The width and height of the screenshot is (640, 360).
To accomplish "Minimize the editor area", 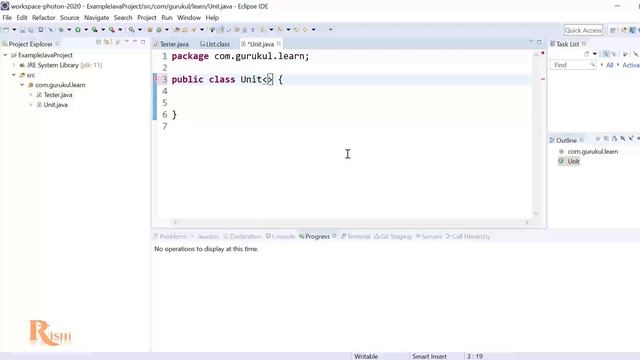I will tap(531, 42).
